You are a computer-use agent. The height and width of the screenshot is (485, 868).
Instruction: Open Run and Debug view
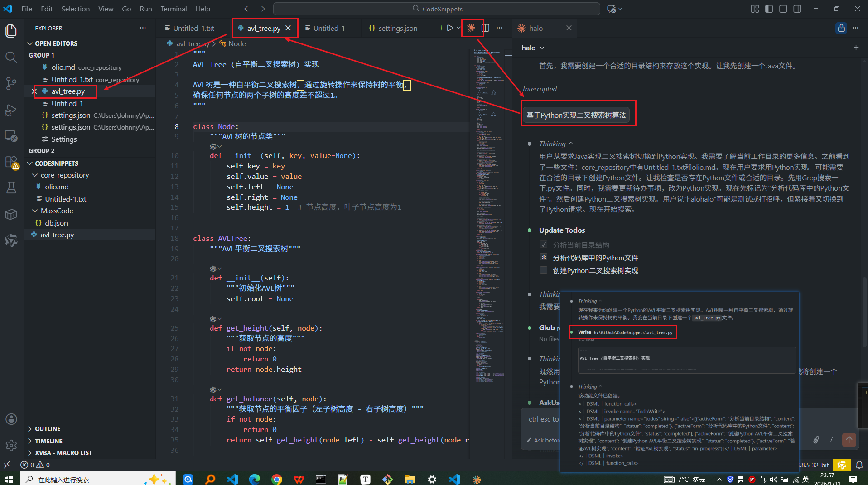11,110
